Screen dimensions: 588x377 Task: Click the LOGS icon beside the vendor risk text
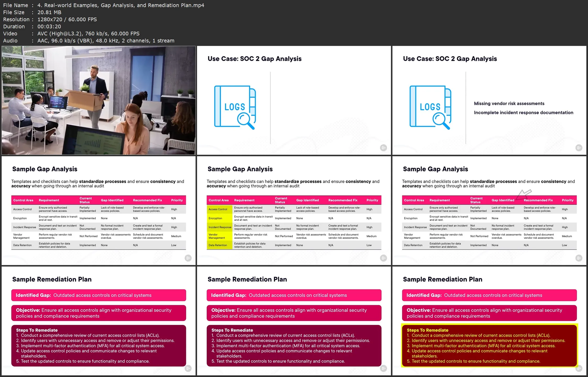[x=430, y=107]
